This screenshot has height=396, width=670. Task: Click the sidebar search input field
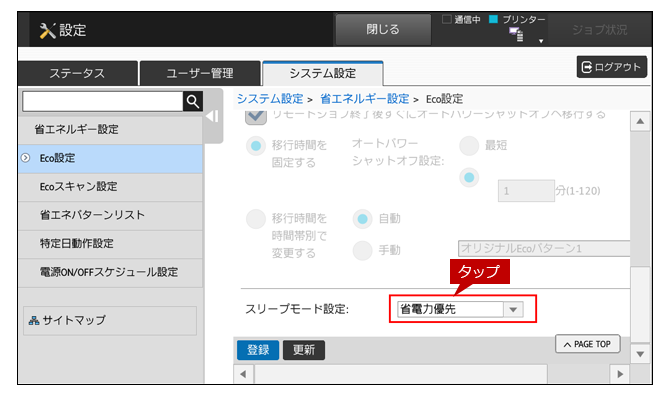(103, 102)
